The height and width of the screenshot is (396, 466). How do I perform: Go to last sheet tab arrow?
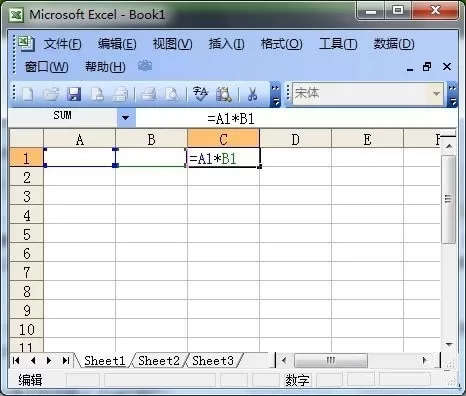pos(66,360)
